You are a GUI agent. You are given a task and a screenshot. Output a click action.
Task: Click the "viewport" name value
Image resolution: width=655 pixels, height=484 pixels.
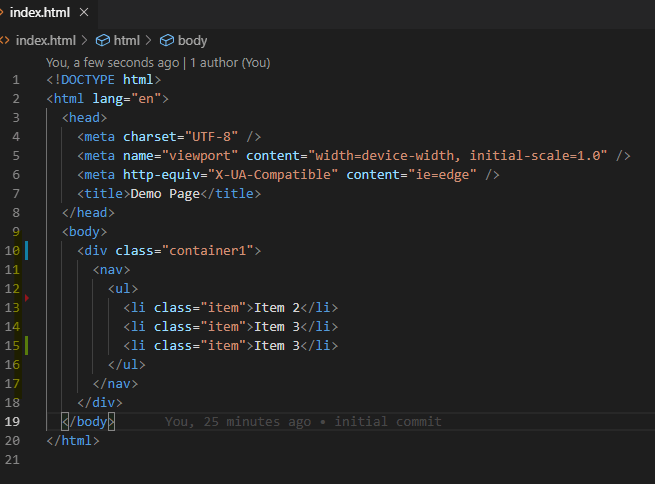click(200, 155)
